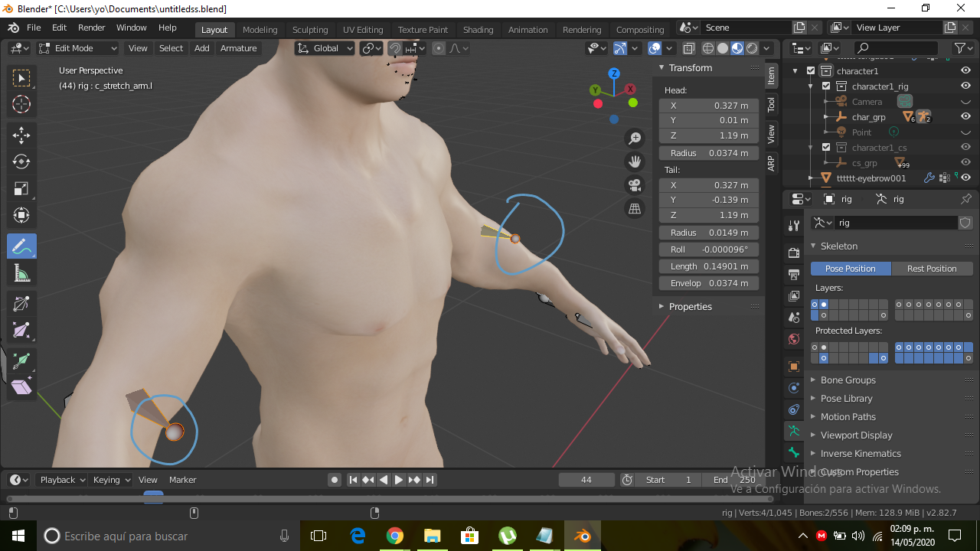The image size is (980, 551).
Task: Open the Render menu
Action: coord(92,28)
